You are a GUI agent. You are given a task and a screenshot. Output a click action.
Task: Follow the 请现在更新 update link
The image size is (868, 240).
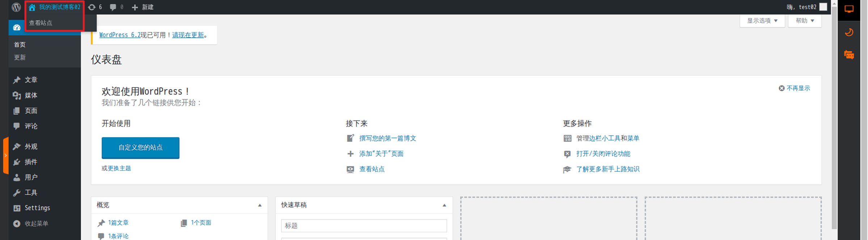coord(188,35)
